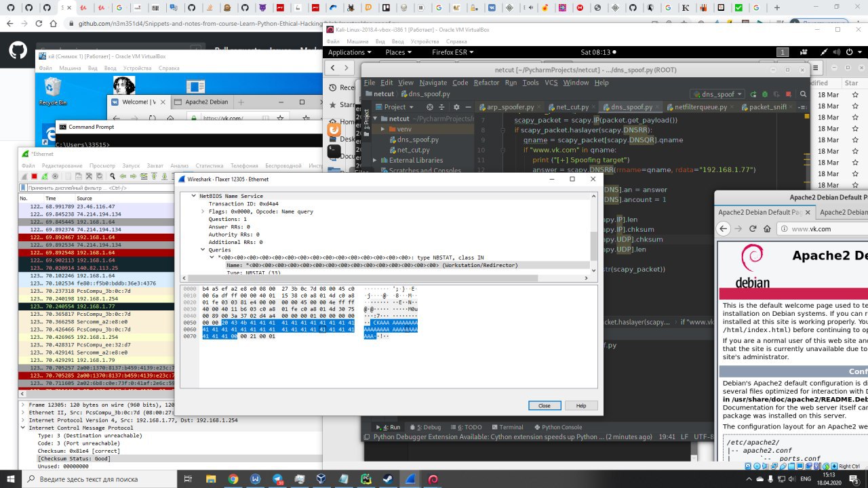The image size is (868, 488).
Task: Open dns_spoof.py in PyCharm project tree
Action: pyautogui.click(x=418, y=139)
